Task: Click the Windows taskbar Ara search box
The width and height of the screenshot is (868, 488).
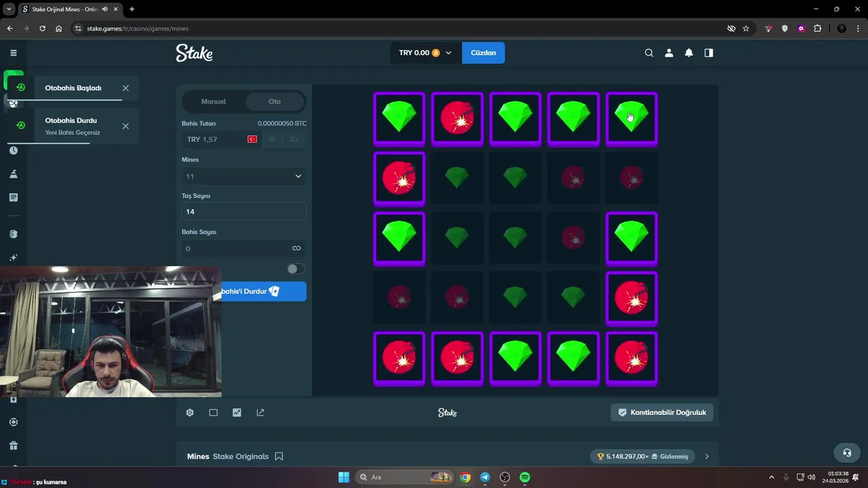Action: (404, 477)
